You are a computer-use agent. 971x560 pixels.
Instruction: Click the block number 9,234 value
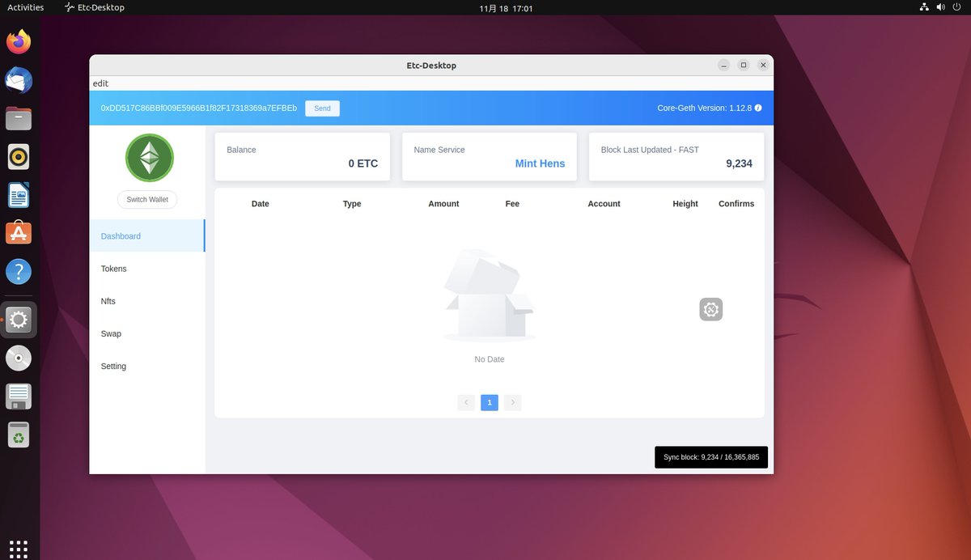tap(739, 163)
